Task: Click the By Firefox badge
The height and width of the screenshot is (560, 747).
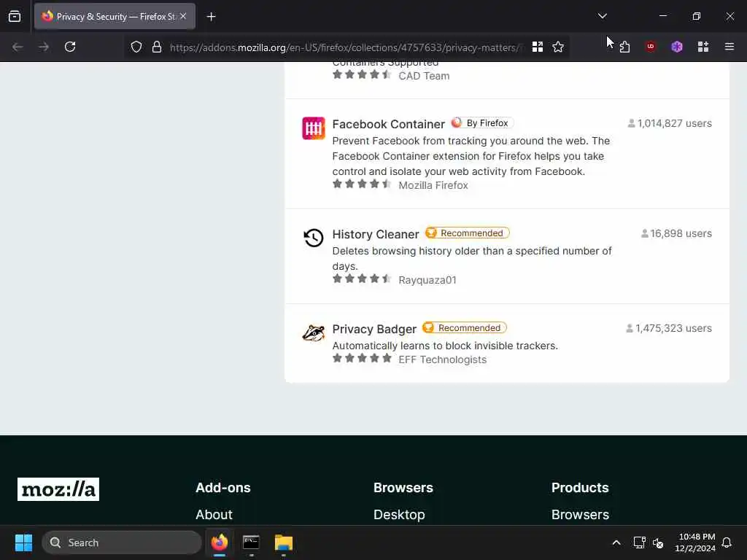Action: pyautogui.click(x=482, y=122)
